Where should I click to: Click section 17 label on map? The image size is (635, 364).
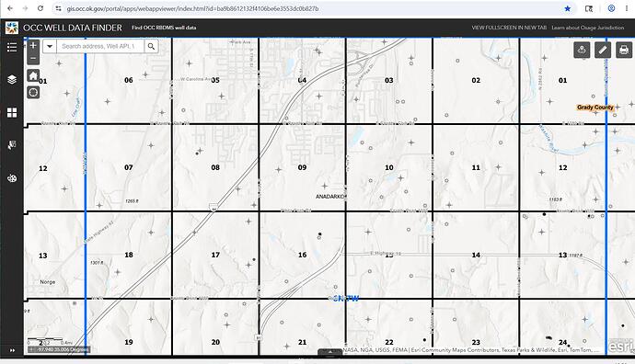pos(215,255)
